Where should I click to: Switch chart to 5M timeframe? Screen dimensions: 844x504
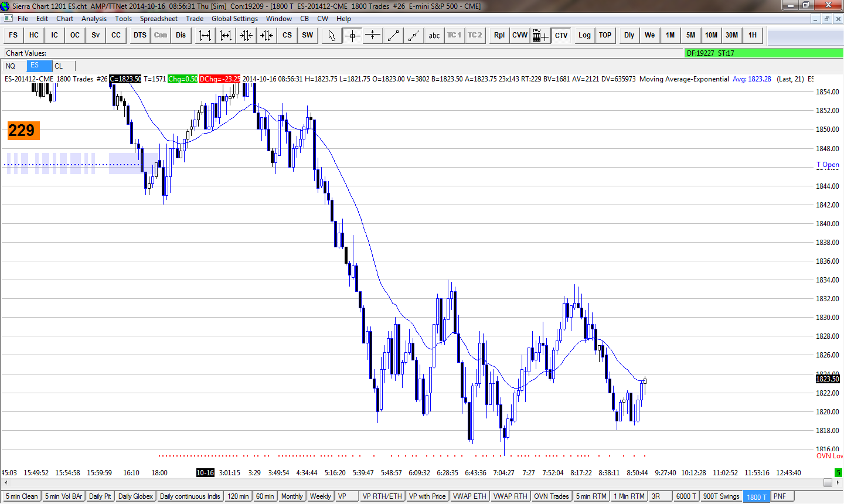[691, 35]
